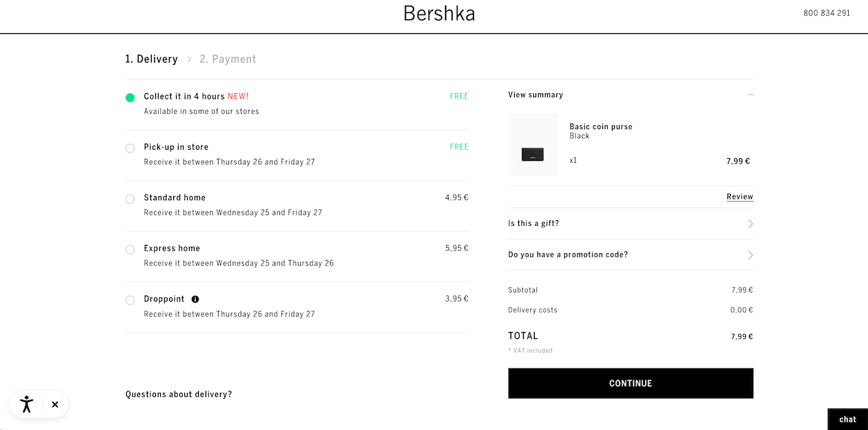
Task: Click the CONTINUE button
Action: tap(631, 383)
